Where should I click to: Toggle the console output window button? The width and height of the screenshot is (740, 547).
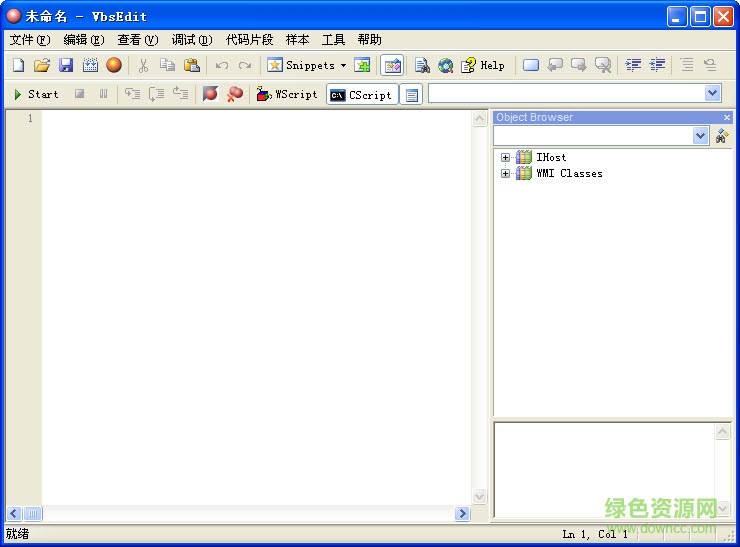click(x=412, y=95)
